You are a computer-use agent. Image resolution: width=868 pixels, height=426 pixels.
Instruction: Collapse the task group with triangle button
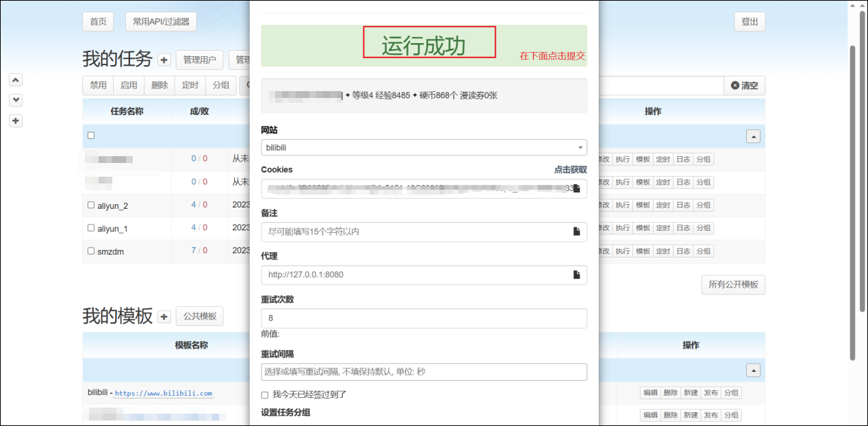click(753, 136)
